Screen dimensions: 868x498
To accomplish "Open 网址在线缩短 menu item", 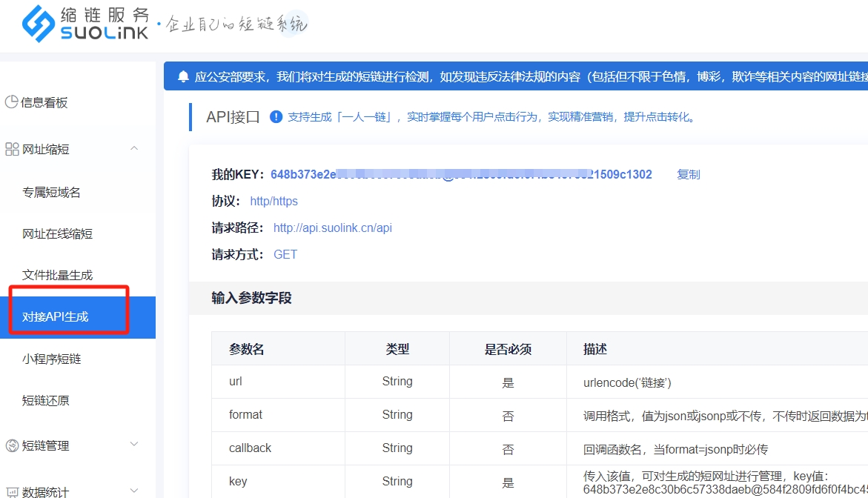I will [57, 234].
